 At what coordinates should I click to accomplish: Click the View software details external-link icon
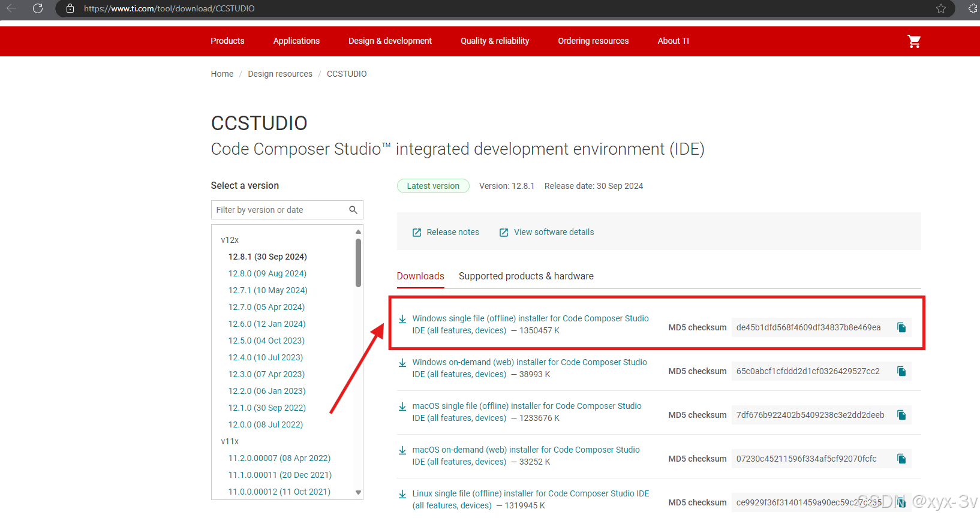pyautogui.click(x=504, y=233)
